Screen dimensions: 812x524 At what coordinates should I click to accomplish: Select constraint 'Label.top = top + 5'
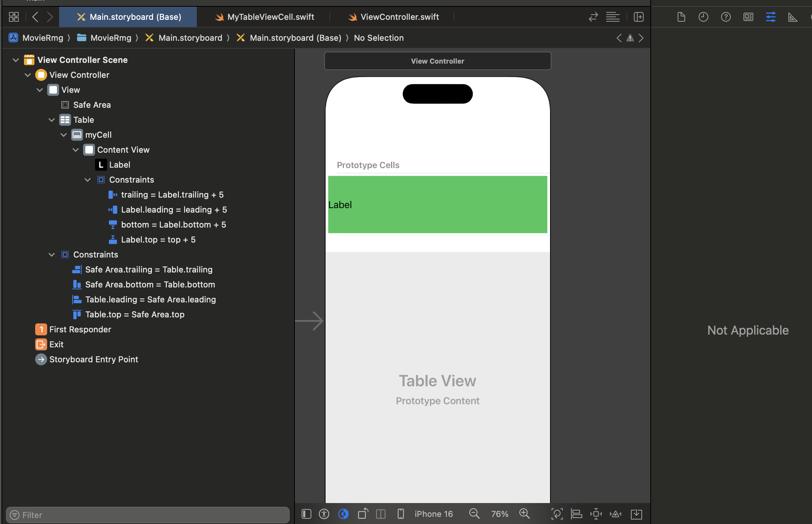point(152,240)
